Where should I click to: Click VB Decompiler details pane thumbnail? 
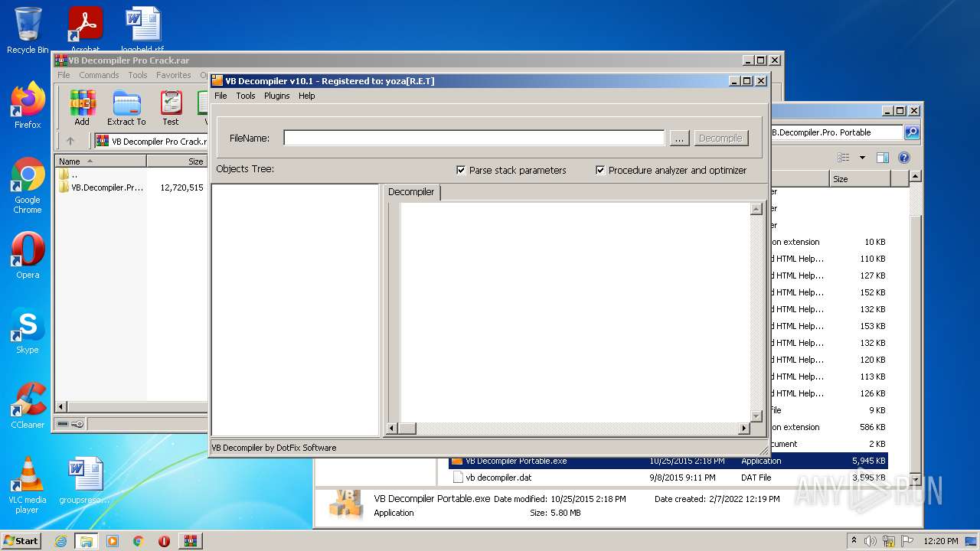345,505
